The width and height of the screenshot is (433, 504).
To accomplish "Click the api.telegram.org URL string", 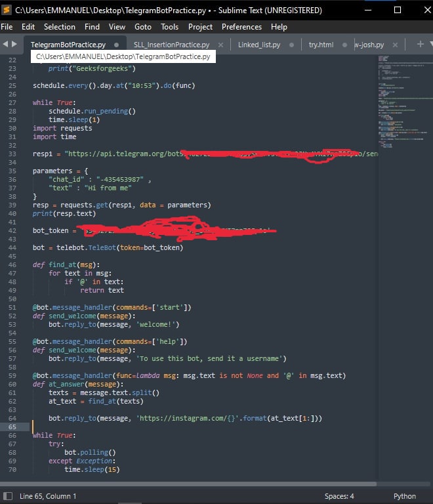I will click(x=221, y=154).
